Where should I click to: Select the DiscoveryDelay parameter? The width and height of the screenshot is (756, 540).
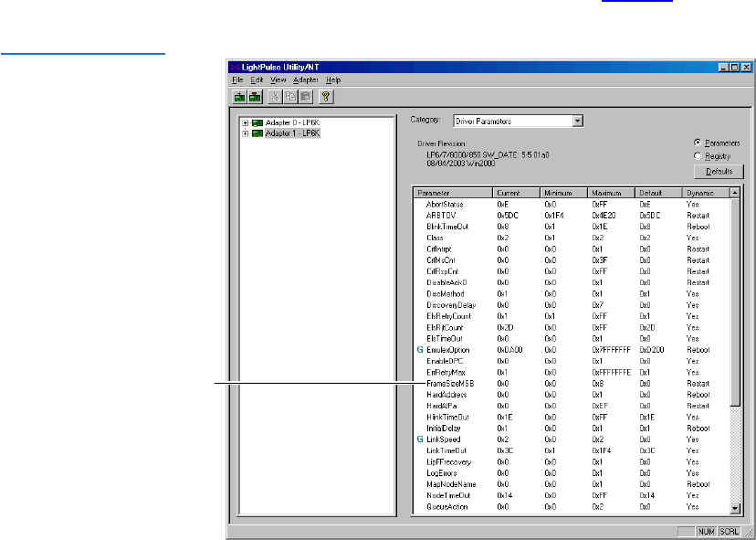pos(451,305)
